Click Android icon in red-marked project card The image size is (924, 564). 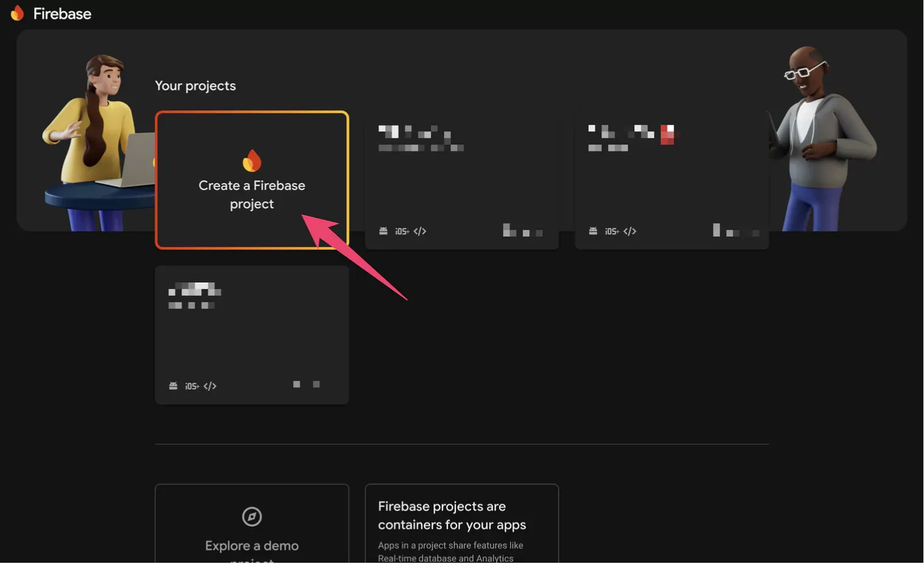click(x=593, y=231)
